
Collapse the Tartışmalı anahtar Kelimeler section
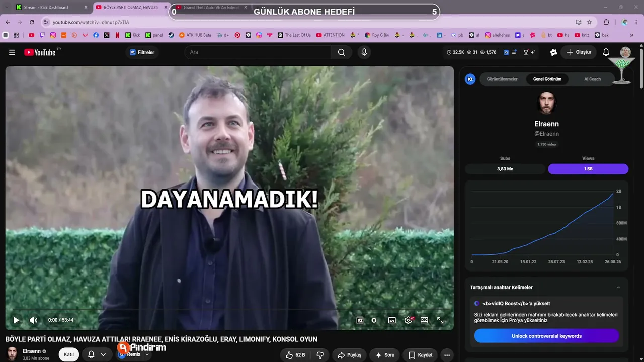[x=618, y=288]
